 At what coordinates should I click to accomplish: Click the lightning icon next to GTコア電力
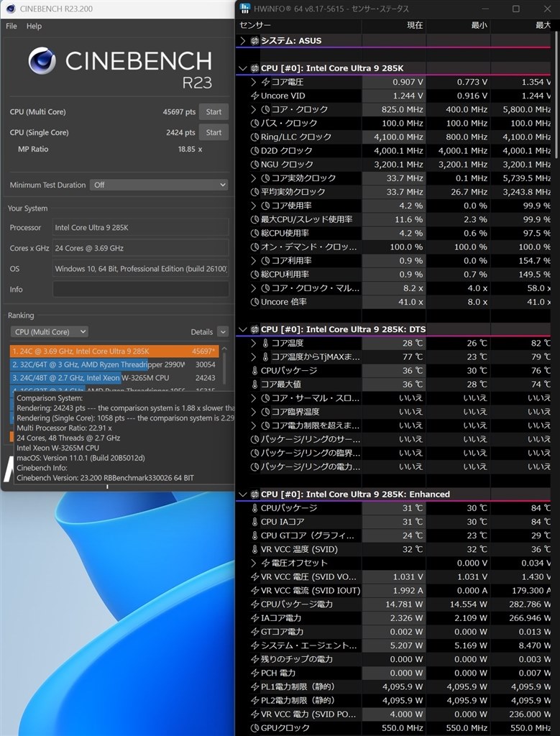[x=255, y=632]
